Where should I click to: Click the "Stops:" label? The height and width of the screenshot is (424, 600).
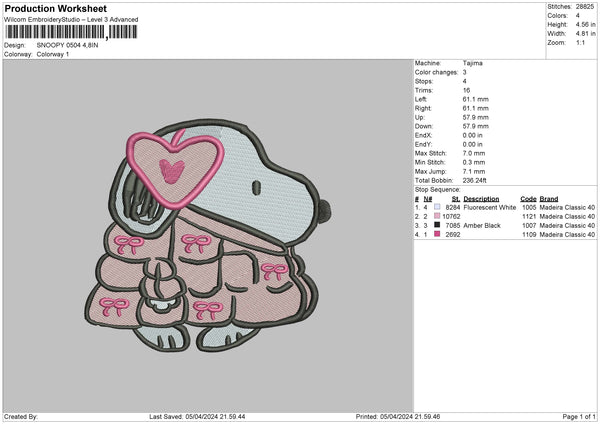(424, 81)
